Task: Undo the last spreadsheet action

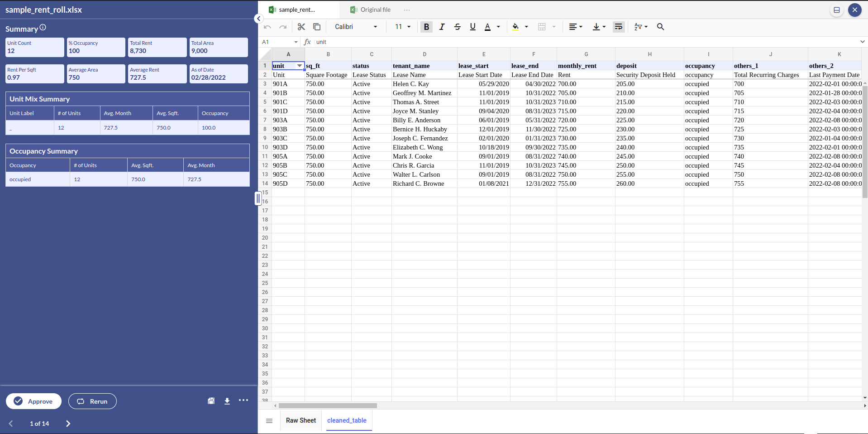Action: [267, 27]
